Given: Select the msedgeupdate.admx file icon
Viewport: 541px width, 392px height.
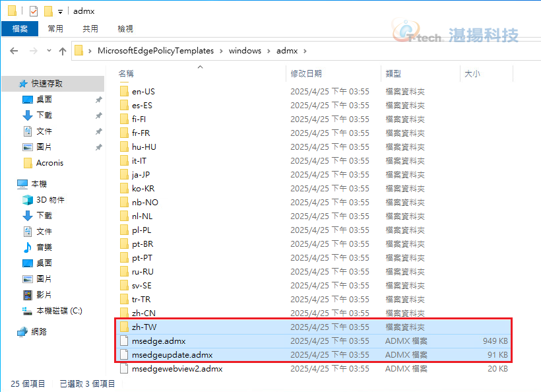Looking at the screenshot, I should click(x=124, y=355).
